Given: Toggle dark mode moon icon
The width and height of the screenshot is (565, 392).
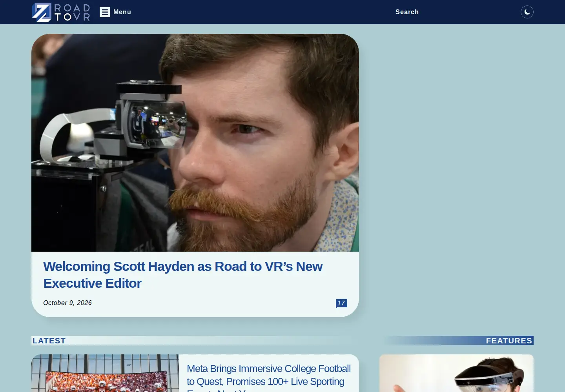Looking at the screenshot, I should tap(527, 12).
